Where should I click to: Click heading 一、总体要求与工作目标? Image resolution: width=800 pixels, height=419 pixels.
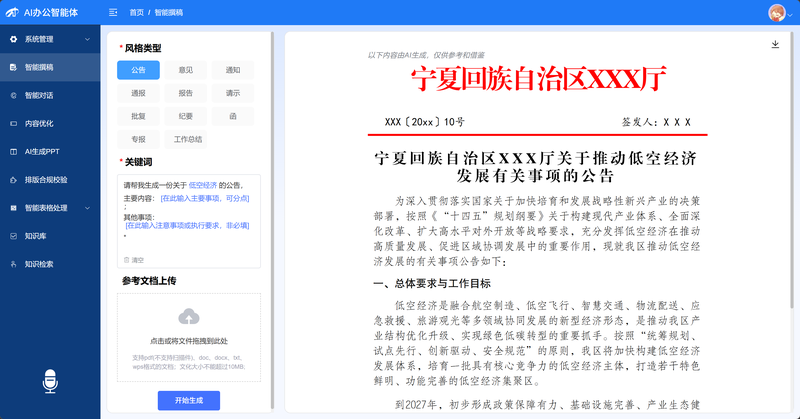[432, 284]
